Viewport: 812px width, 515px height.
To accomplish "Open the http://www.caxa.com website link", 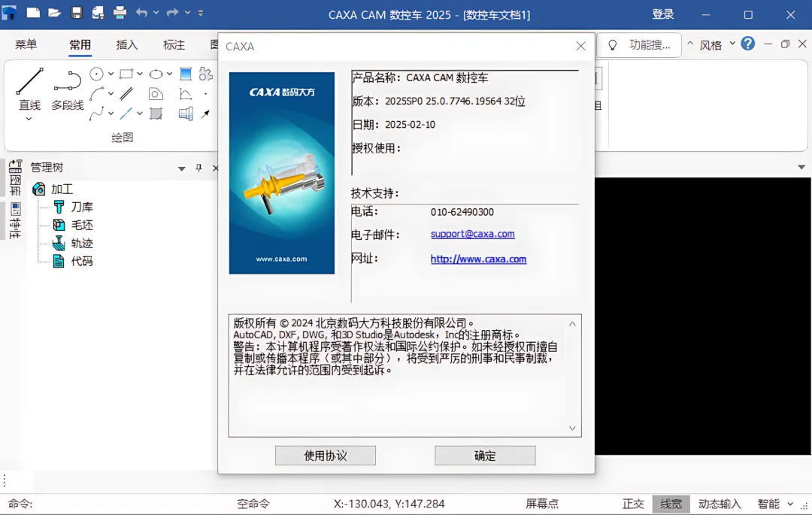I will point(478,259).
